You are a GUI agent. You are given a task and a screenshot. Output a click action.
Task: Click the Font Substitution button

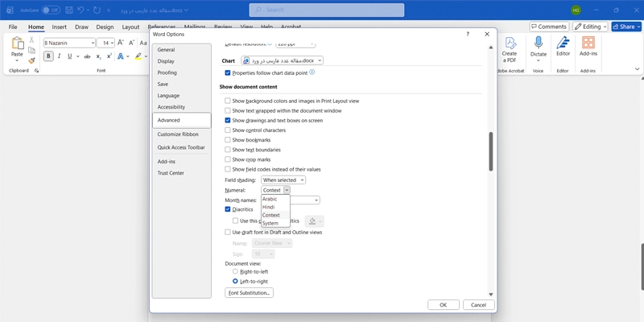[250, 293]
